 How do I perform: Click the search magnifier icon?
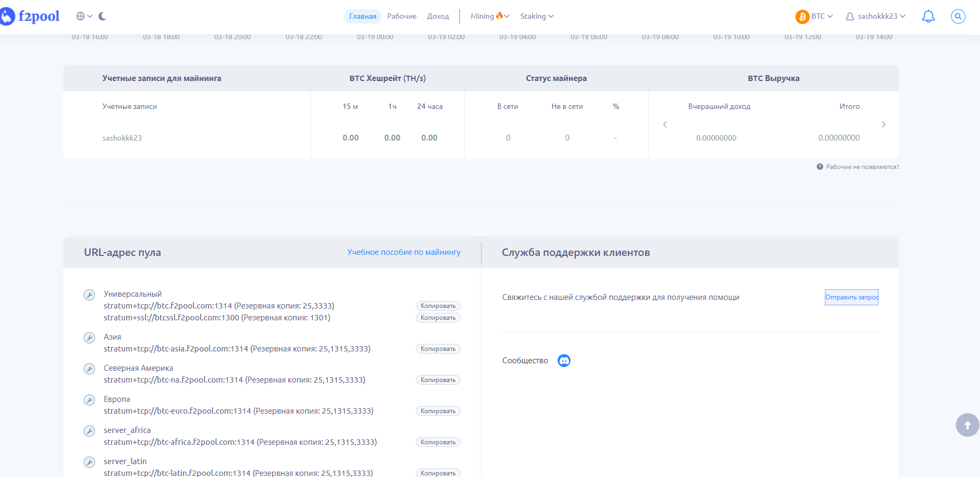[x=957, y=17]
